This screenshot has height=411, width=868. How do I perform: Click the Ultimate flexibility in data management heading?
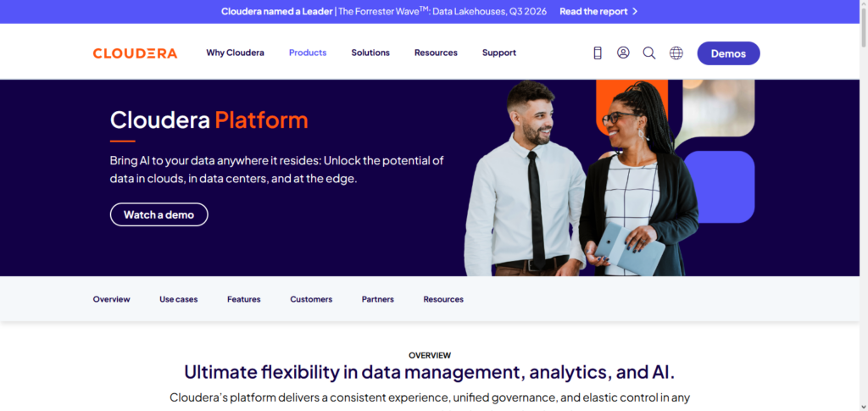[430, 372]
